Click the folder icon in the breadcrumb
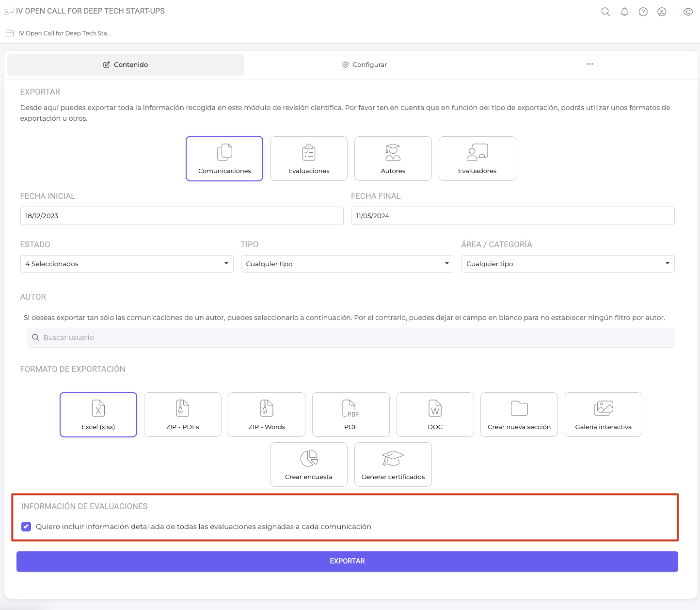The height and width of the screenshot is (610, 700). (x=9, y=33)
